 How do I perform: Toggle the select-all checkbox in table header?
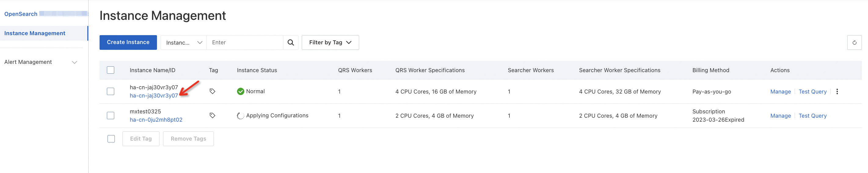[111, 70]
